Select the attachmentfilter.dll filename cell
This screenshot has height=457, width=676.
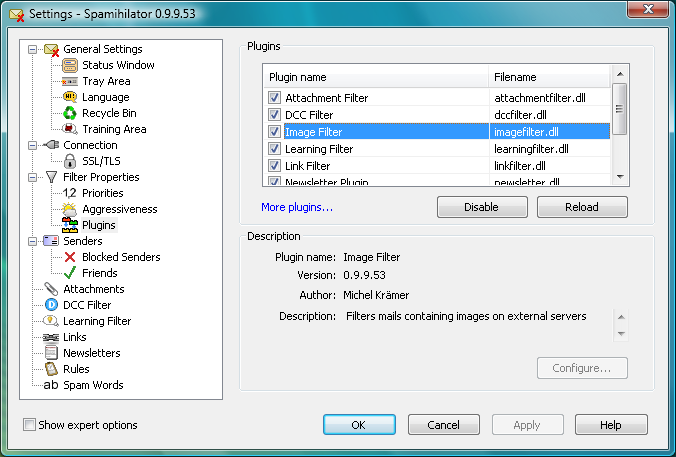click(x=550, y=98)
